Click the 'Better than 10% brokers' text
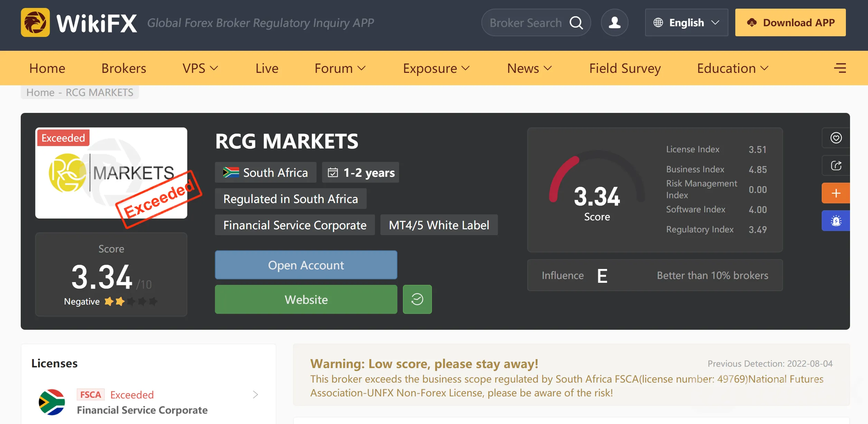 click(x=713, y=275)
